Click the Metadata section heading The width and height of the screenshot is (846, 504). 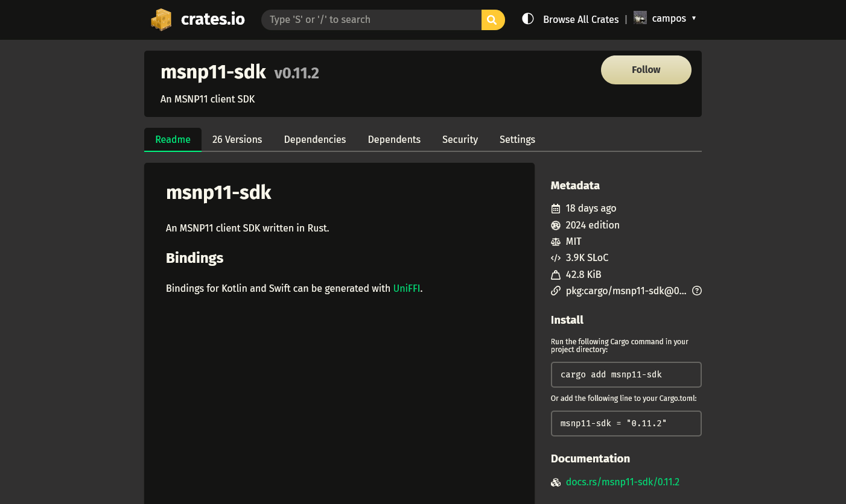pos(575,186)
